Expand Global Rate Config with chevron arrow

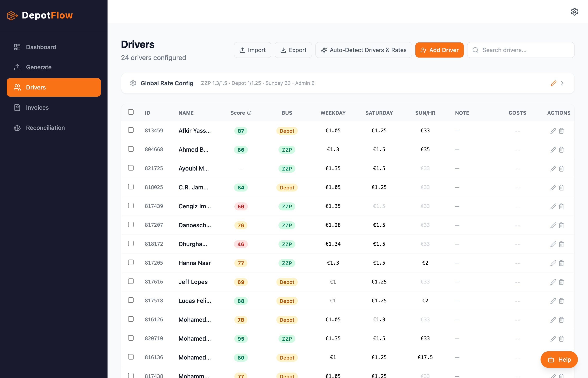562,83
